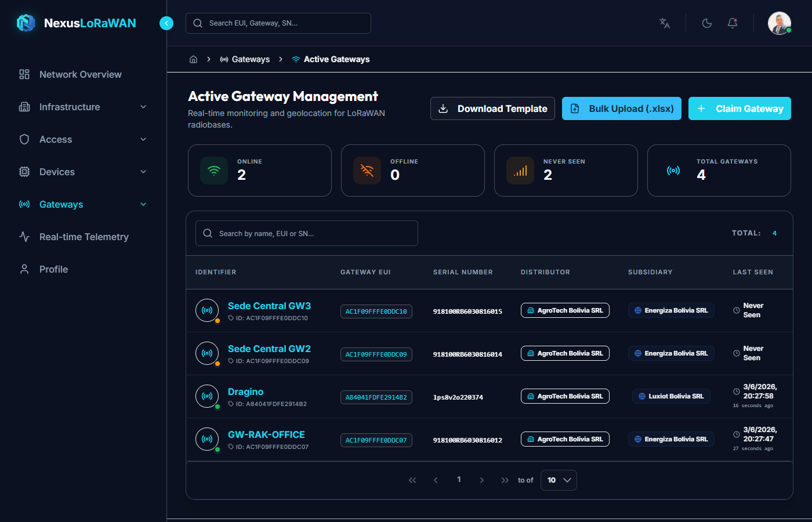812x522 pixels.
Task: Click Bulk Upload (.xlsx) button
Action: [x=622, y=108]
